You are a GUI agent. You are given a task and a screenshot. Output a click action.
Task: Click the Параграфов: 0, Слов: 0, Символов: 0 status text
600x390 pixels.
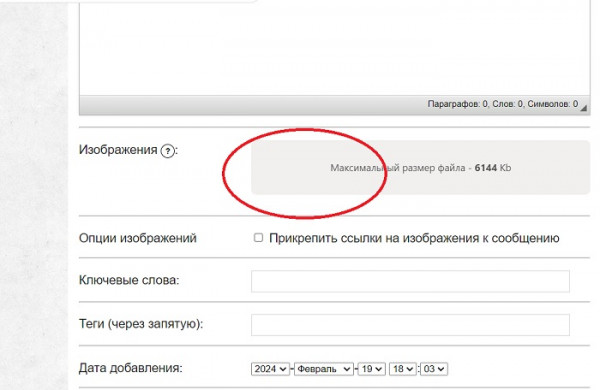pyautogui.click(x=502, y=104)
